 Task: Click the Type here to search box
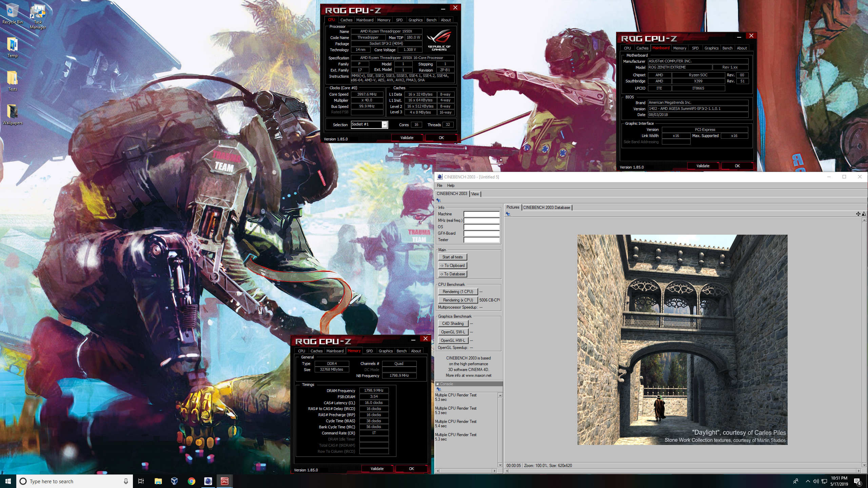click(x=75, y=481)
